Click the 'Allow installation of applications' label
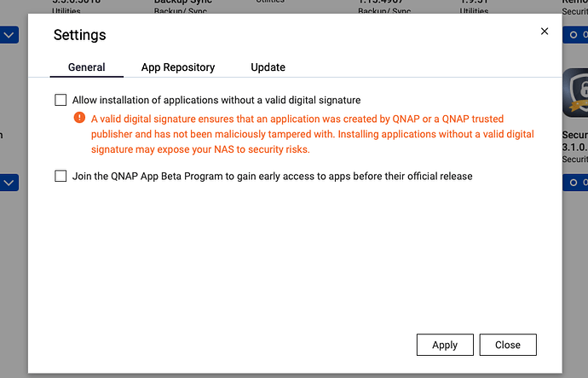Image resolution: width=588 pixels, height=378 pixels. (x=216, y=100)
